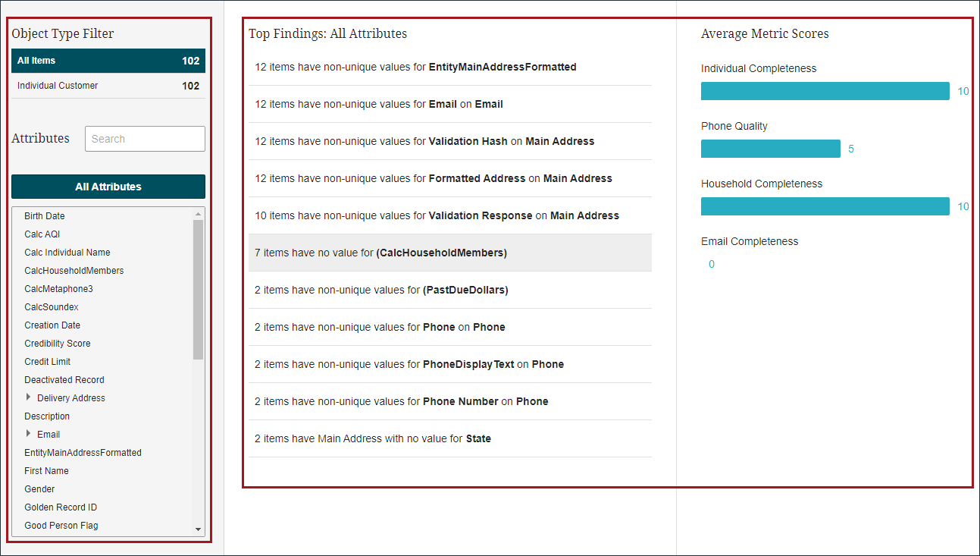The height and width of the screenshot is (556, 980).
Task: Click the Individual Completeness score bar
Action: pyautogui.click(x=825, y=91)
